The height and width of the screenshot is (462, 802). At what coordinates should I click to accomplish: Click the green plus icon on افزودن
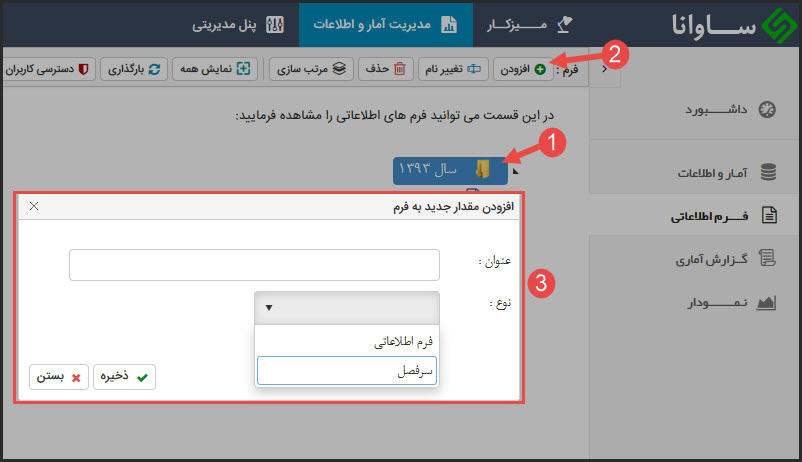(x=540, y=69)
